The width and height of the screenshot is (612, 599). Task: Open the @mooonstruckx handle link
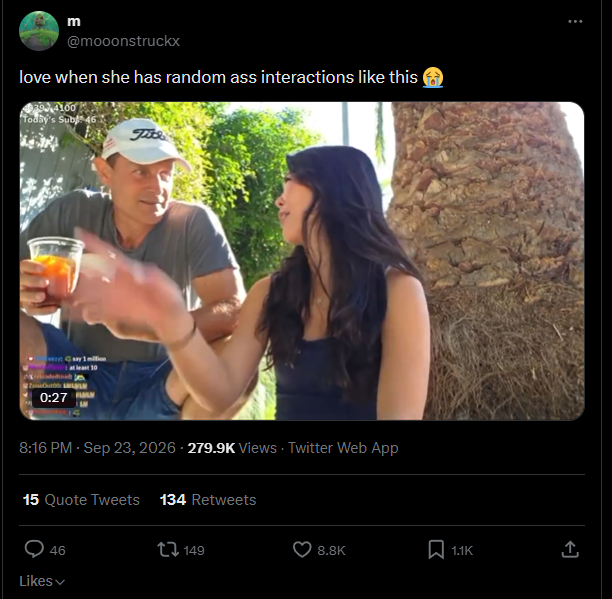point(123,41)
